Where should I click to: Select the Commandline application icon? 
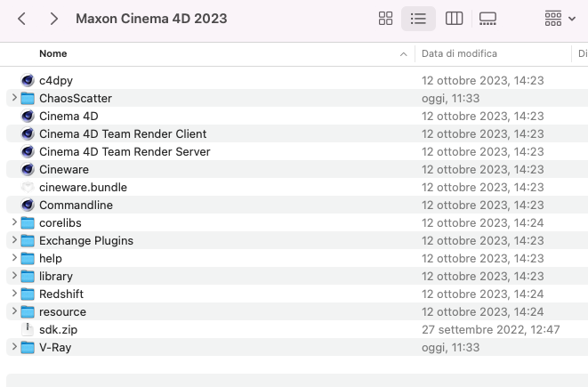coord(28,205)
